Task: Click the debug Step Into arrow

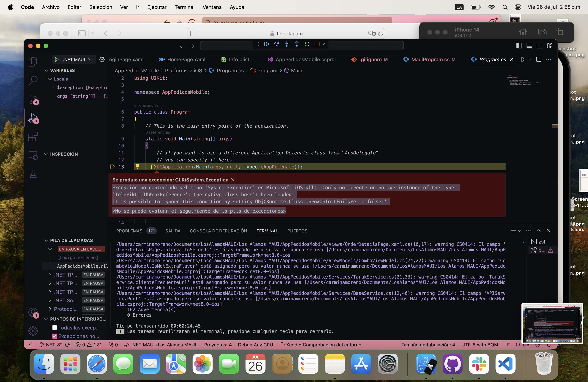Action: tap(287, 44)
